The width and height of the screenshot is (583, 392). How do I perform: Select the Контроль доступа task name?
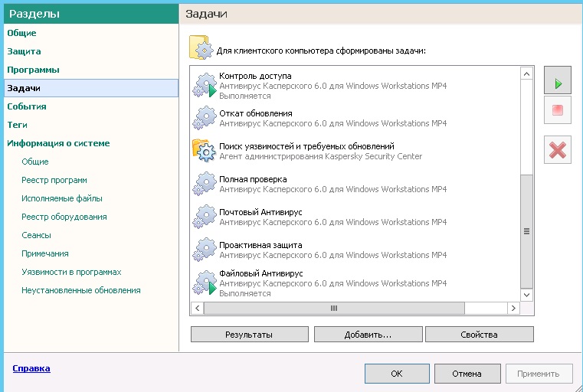pyautogui.click(x=255, y=76)
